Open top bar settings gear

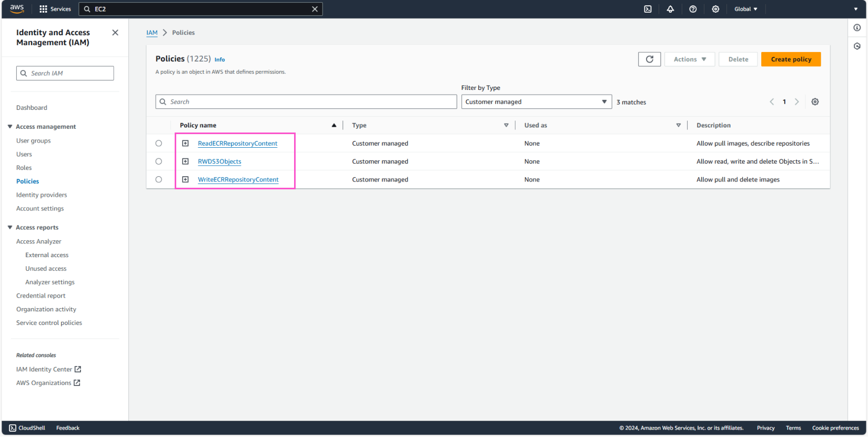715,9
